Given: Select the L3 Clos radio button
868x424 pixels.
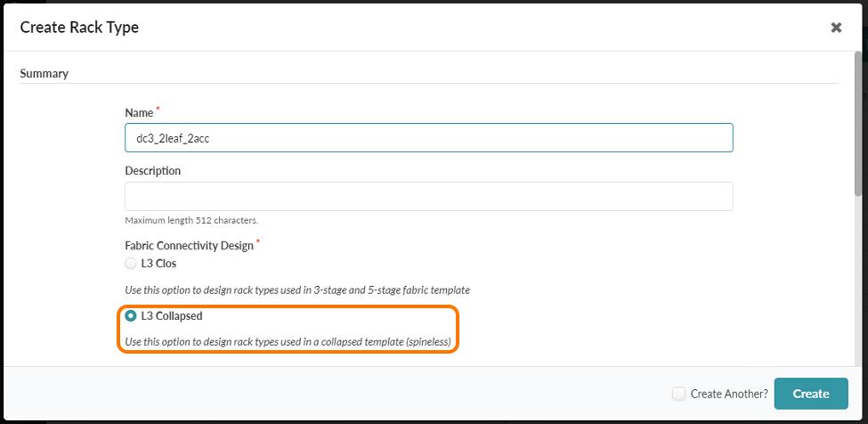Looking at the screenshot, I should click(x=131, y=264).
